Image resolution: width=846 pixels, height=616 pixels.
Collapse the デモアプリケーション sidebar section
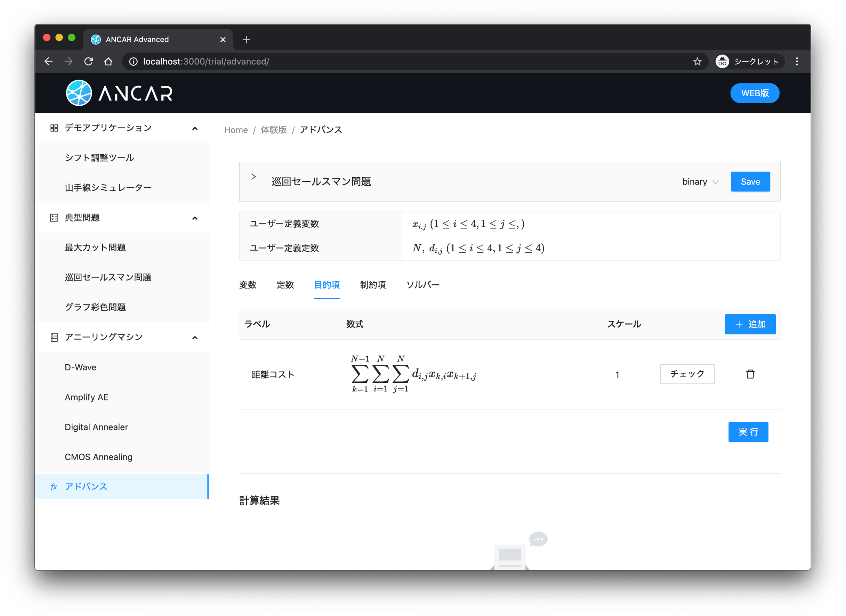[x=195, y=128]
